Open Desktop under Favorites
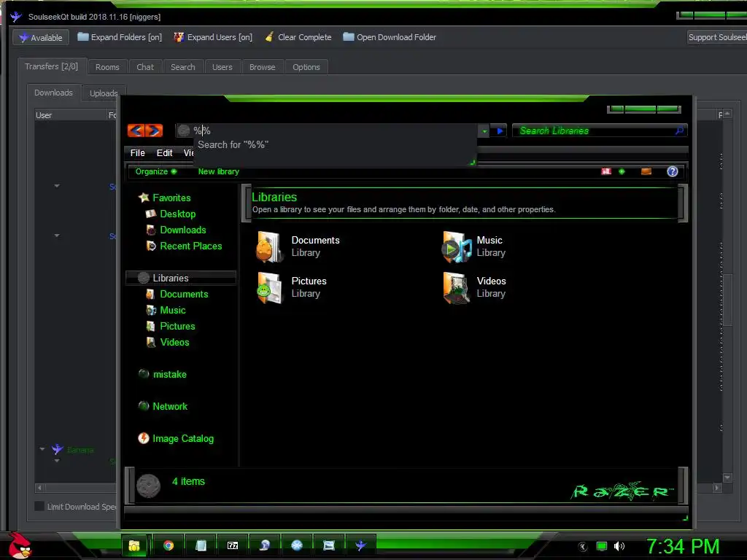 pyautogui.click(x=178, y=214)
